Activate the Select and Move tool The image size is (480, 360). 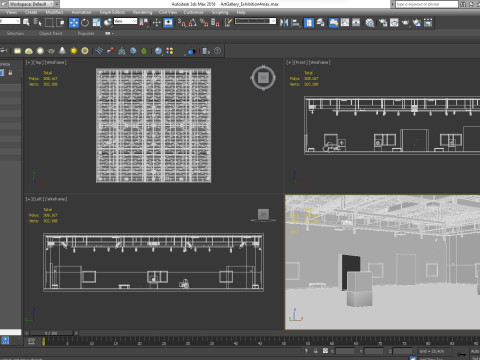(x=74, y=22)
